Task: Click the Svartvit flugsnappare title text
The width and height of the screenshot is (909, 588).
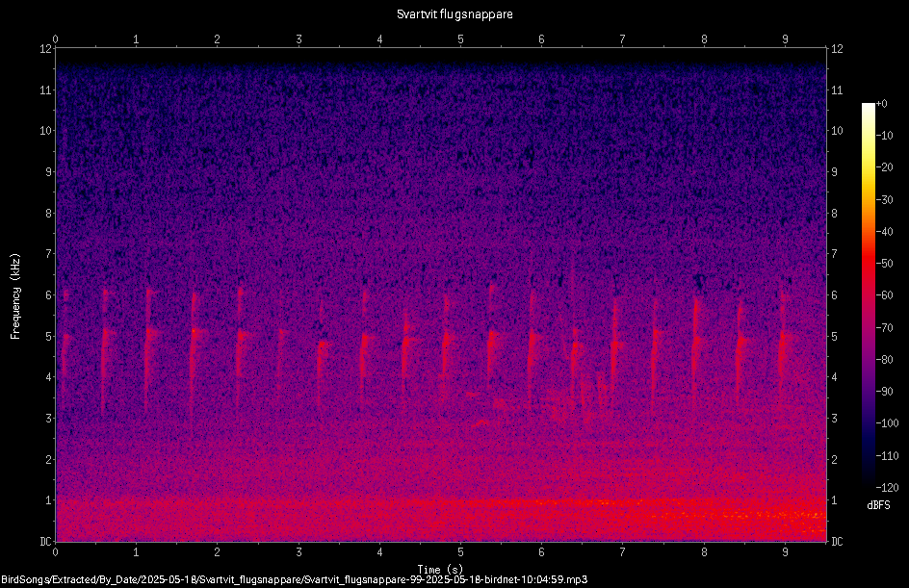Action: 454,14
